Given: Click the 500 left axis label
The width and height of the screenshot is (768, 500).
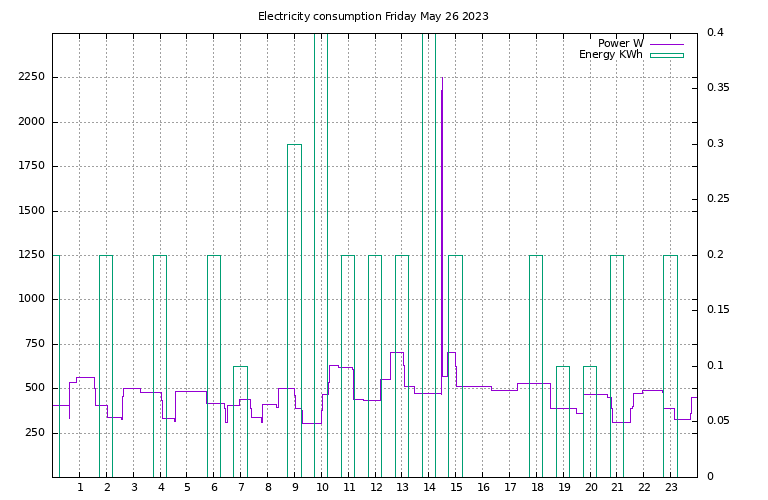Looking at the screenshot, I should [x=35, y=388].
